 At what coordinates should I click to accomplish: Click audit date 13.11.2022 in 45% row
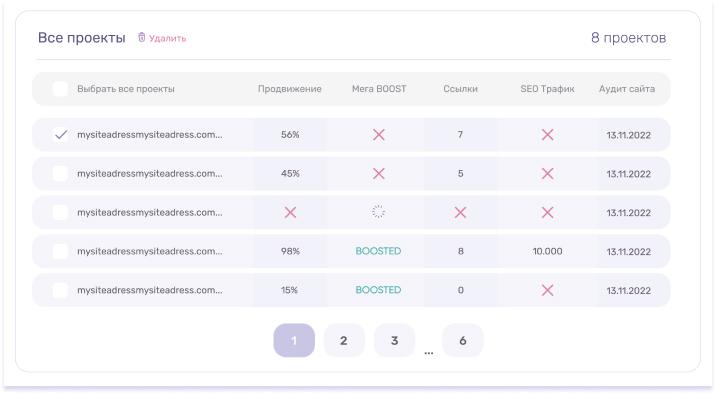[x=628, y=174]
